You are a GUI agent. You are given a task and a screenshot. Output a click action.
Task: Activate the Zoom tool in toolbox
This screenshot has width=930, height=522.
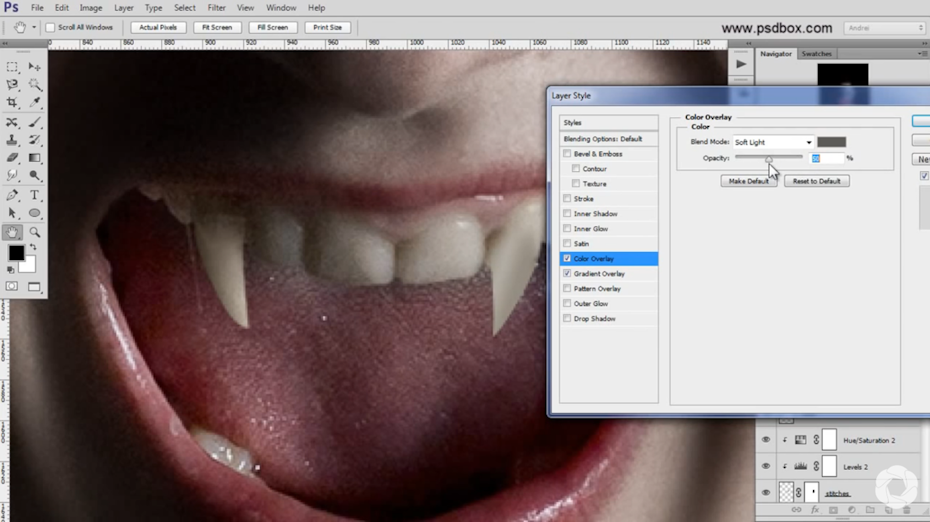pos(35,232)
